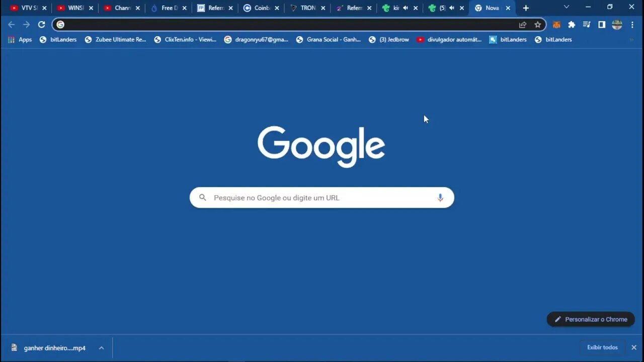
Task: Open the profile avatar menu
Action: point(617,25)
